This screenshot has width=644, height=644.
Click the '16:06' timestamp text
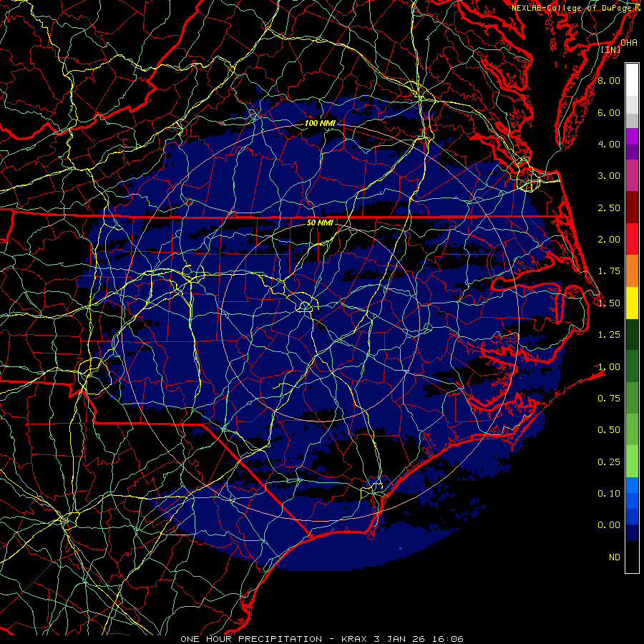448,639
